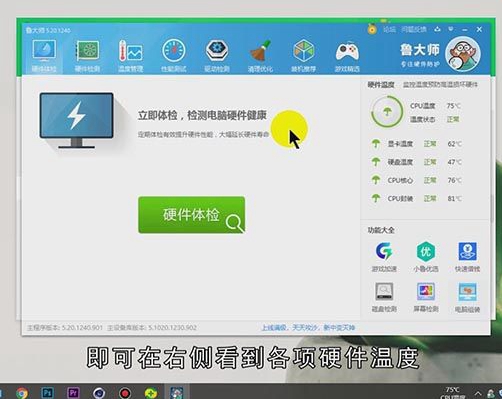The width and height of the screenshot is (502, 399).
Task: Click the 硬件温度 section heading
Action: point(381,85)
